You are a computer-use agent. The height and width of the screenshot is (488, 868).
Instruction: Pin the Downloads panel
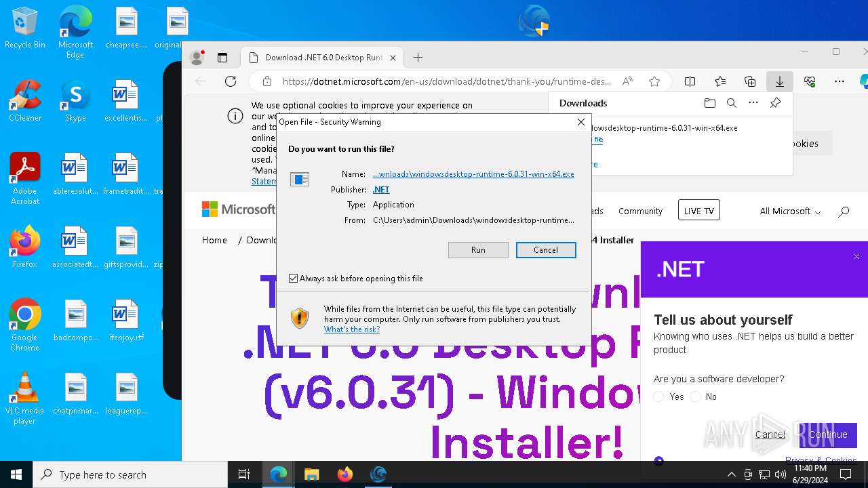(x=775, y=103)
